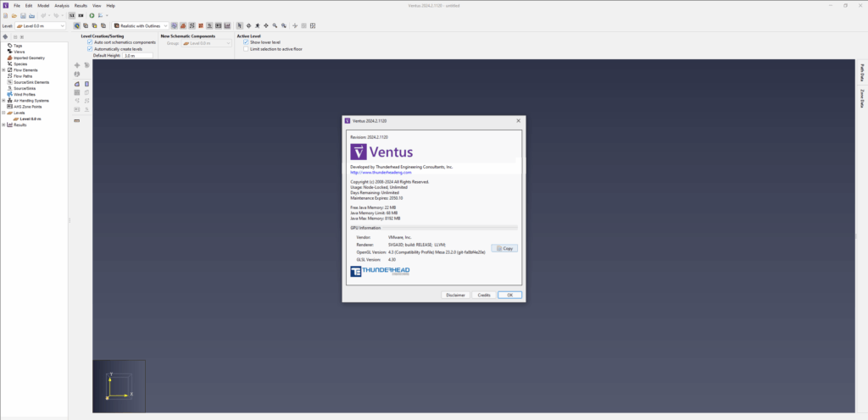The image size is (868, 420).
Task: Activate the magnifier Zoom tool
Action: coord(275,25)
